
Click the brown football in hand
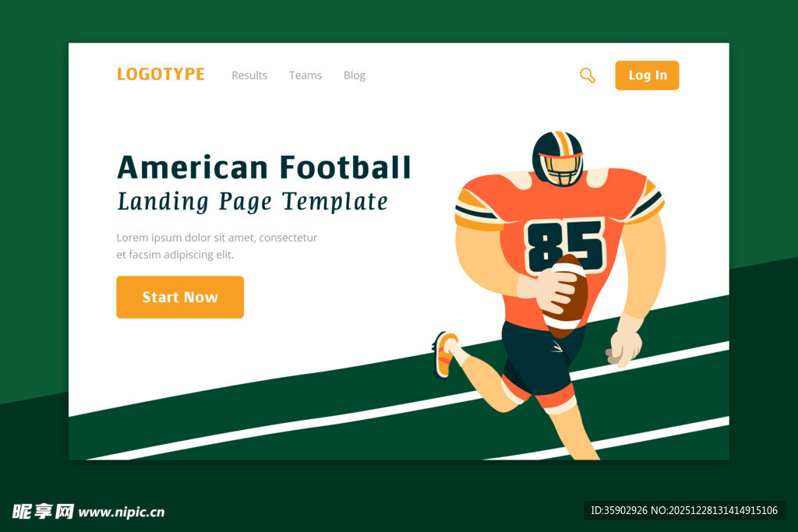pyautogui.click(x=567, y=296)
